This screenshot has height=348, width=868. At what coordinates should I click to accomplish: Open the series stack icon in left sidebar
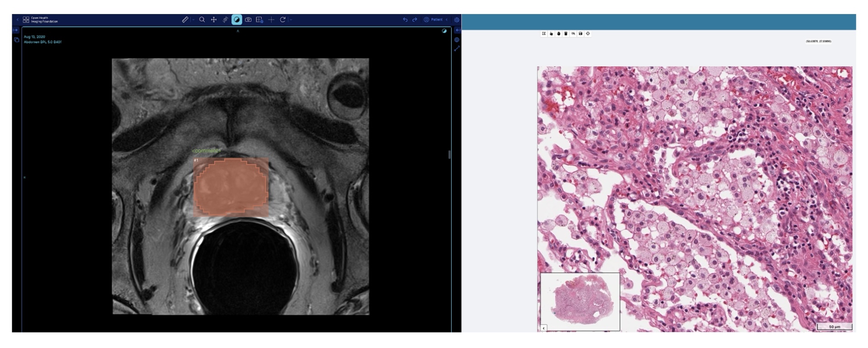(16, 40)
